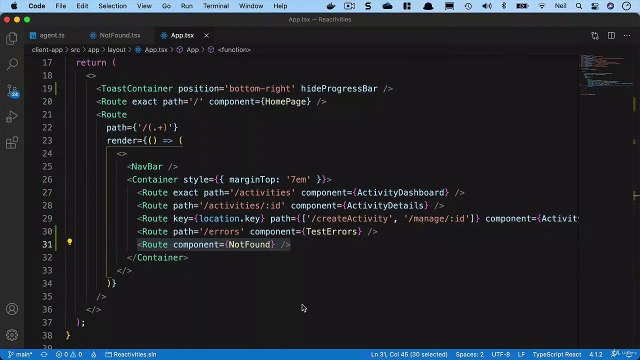Open the Edit menu
The width and height of the screenshot is (640, 360).
pos(82,6)
